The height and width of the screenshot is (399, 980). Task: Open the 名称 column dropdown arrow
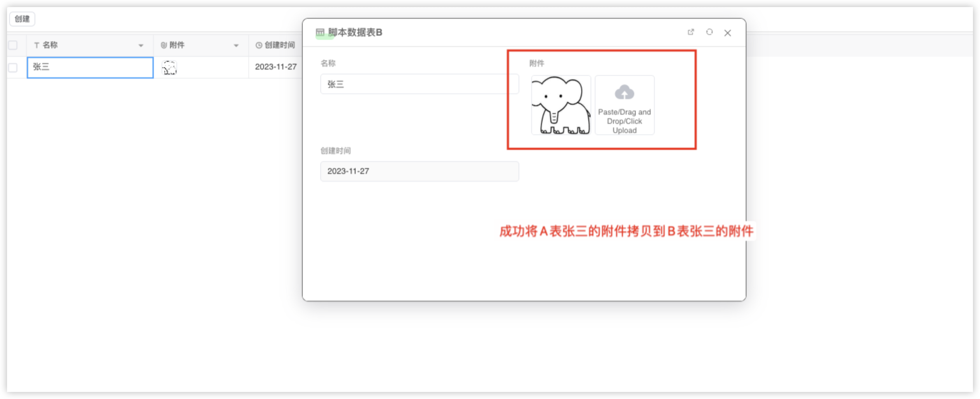point(141,45)
